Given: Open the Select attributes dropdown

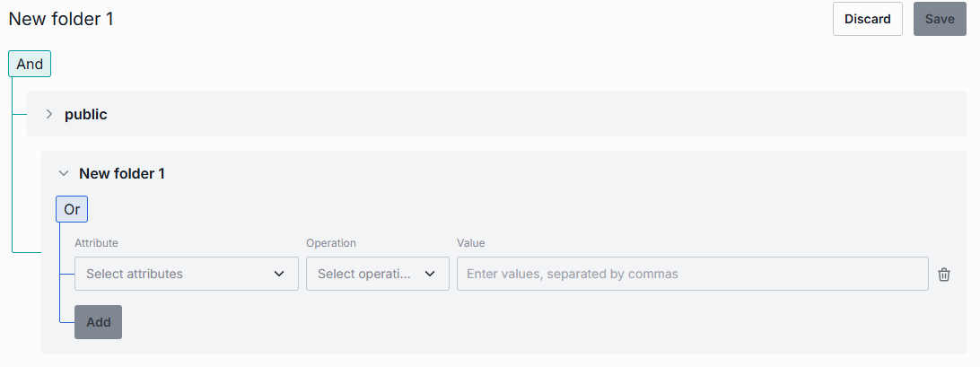Looking at the screenshot, I should pos(187,274).
